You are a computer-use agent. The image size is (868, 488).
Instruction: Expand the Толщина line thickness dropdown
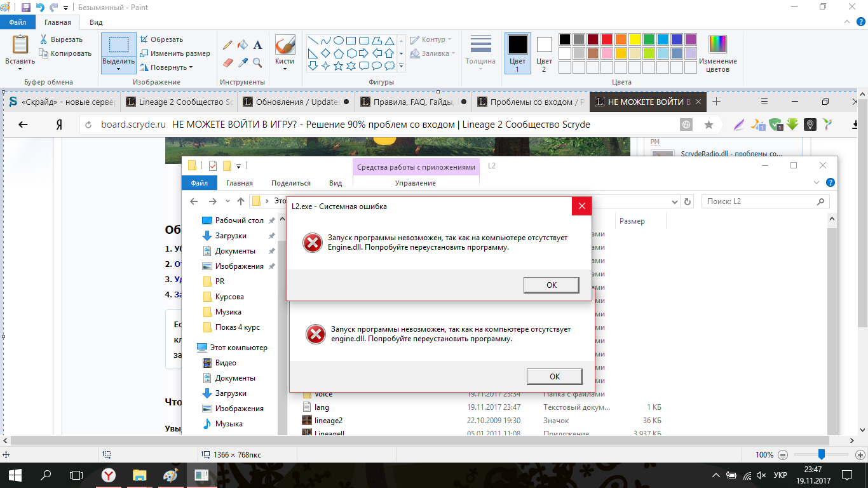pos(480,53)
